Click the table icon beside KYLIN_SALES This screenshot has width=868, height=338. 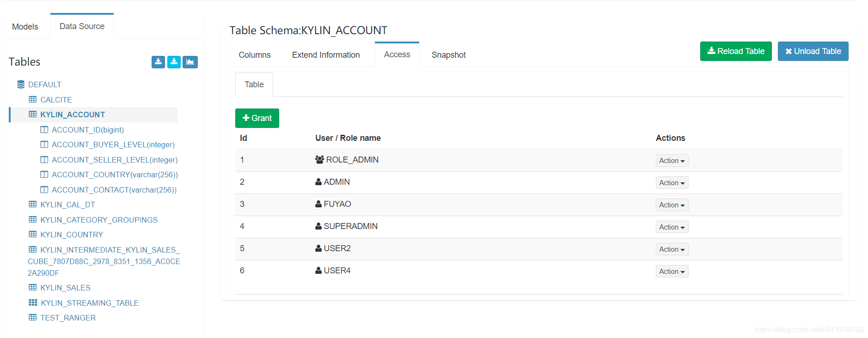pos(33,287)
